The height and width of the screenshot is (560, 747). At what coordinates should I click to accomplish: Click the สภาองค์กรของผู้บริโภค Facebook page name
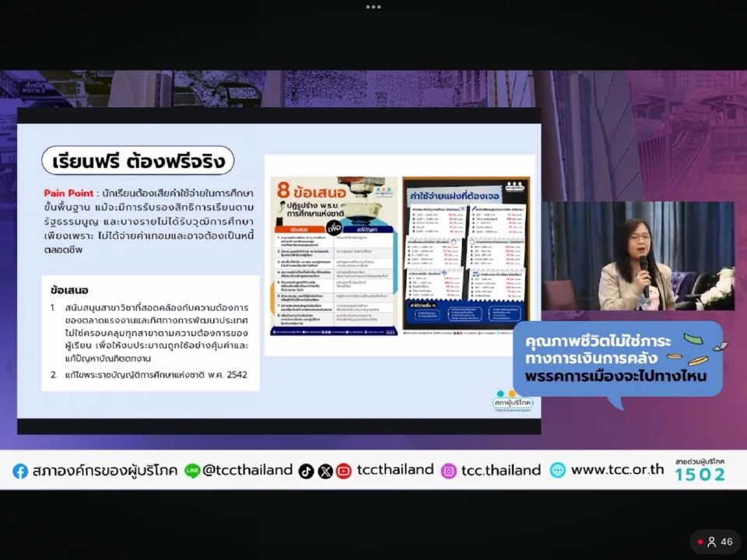(104, 471)
